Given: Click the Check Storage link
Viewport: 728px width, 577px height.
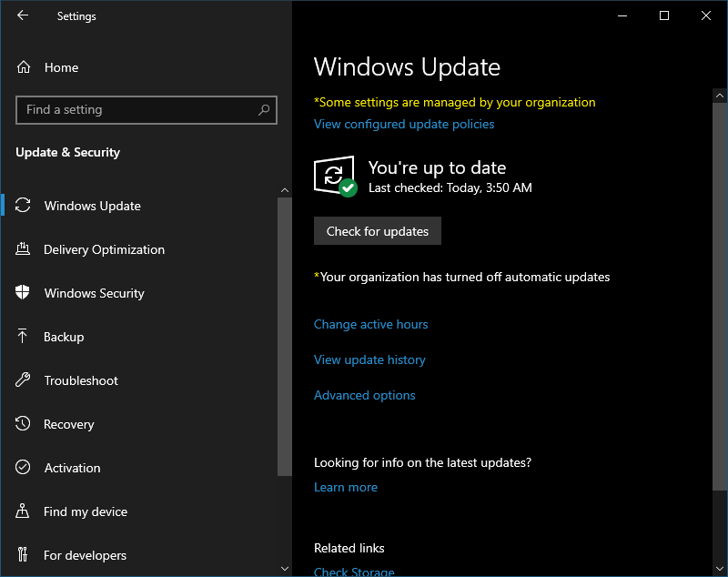Looking at the screenshot, I should (354, 572).
